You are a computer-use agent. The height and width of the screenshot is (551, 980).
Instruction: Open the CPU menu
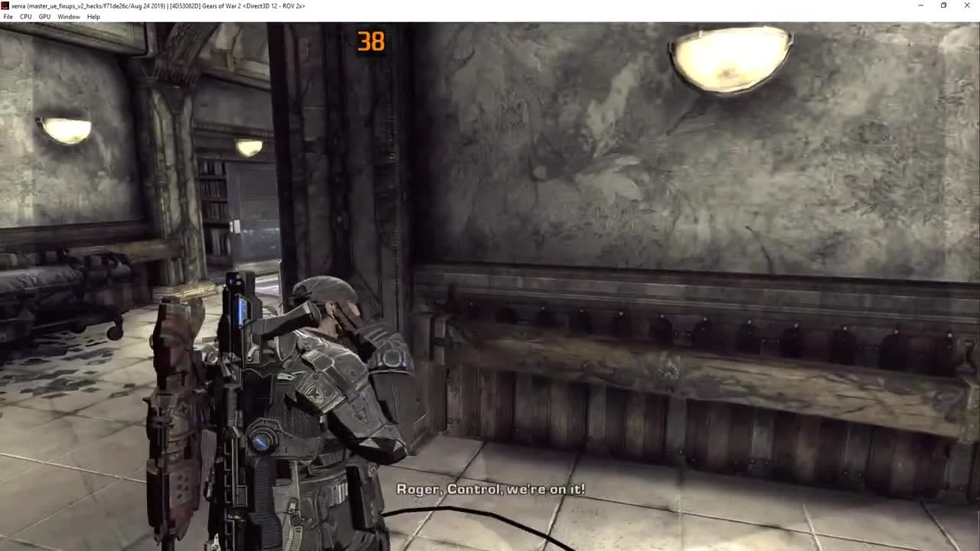point(26,17)
